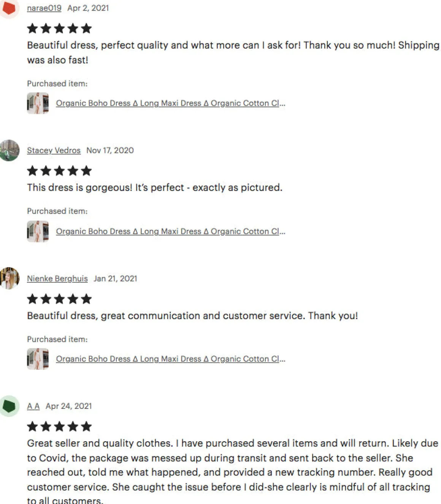Click the A A reviewer name
This screenshot has height=504, width=441.
33,406
